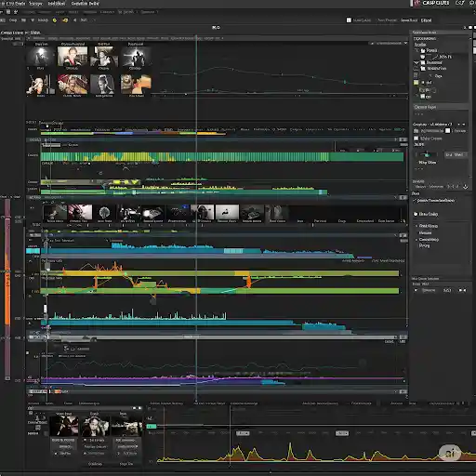
Task: Collapse the up-caret chevron left of the yellow track
Action: click(30, 262)
